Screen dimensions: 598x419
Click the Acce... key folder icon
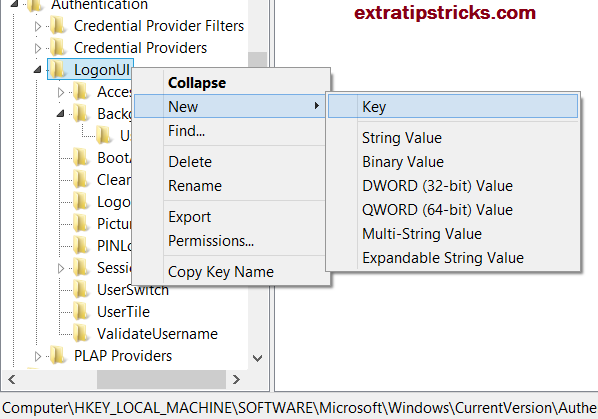pos(80,92)
